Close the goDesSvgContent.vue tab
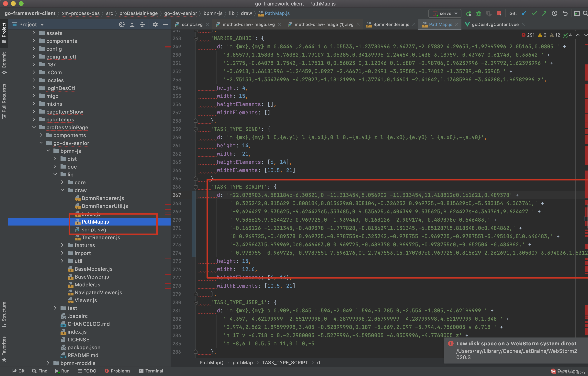 pos(523,24)
